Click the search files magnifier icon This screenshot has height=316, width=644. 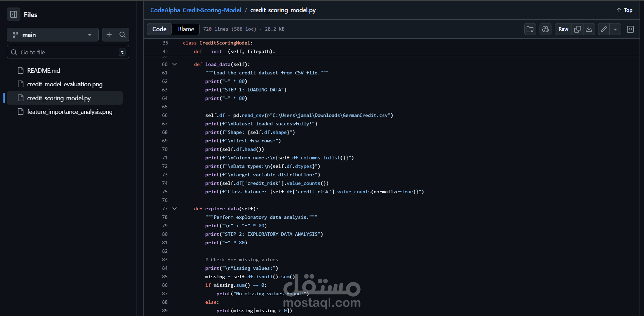pos(122,35)
